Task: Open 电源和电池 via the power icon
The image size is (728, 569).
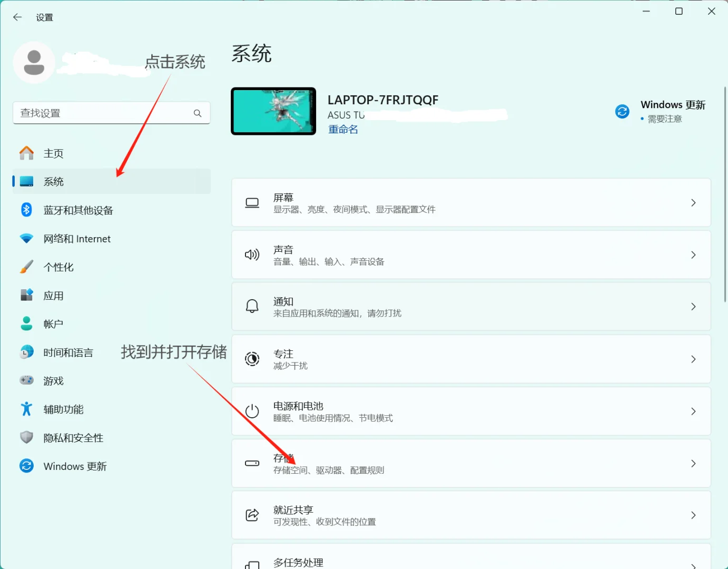Action: click(252, 411)
